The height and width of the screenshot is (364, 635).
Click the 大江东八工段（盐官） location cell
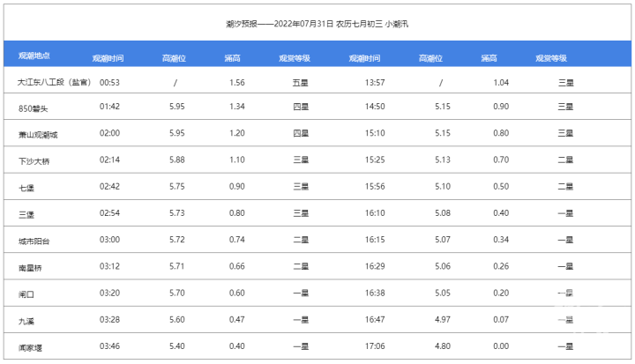[55, 82]
